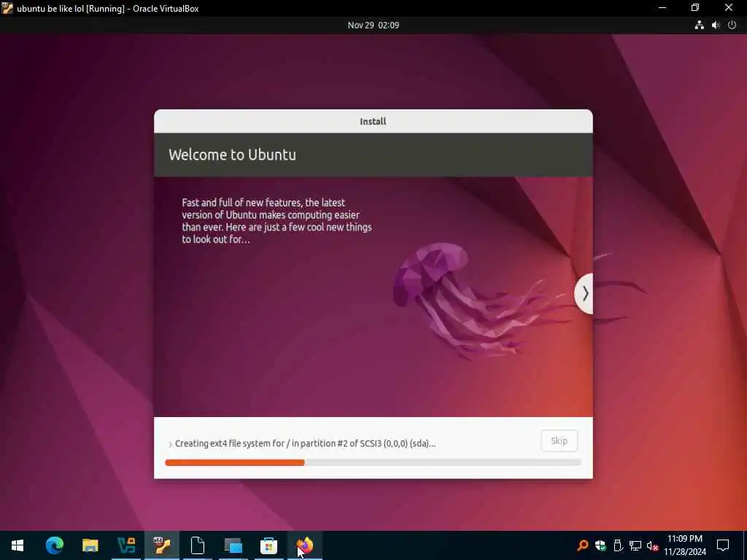Open the blank document app in taskbar
This screenshot has height=560, width=747.
pyautogui.click(x=197, y=545)
